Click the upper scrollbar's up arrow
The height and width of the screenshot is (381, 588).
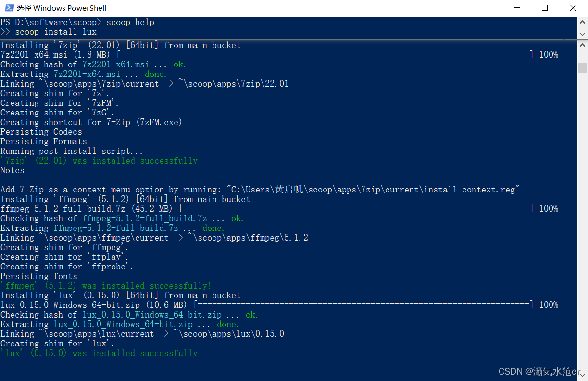(x=582, y=22)
